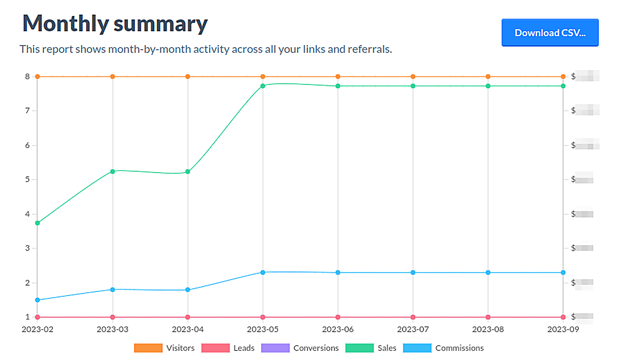619x364 pixels.
Task: Click the orange Visitors point at 2023-06
Action: tap(338, 77)
